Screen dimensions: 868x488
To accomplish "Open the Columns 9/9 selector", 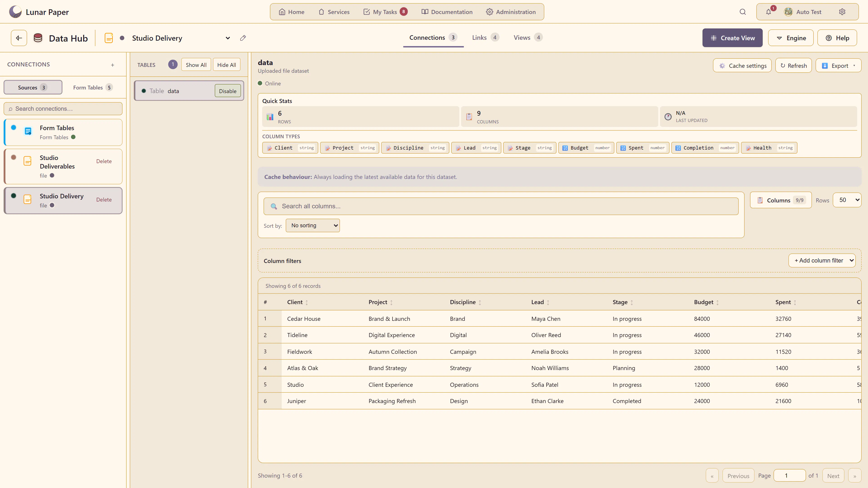I will 780,200.
